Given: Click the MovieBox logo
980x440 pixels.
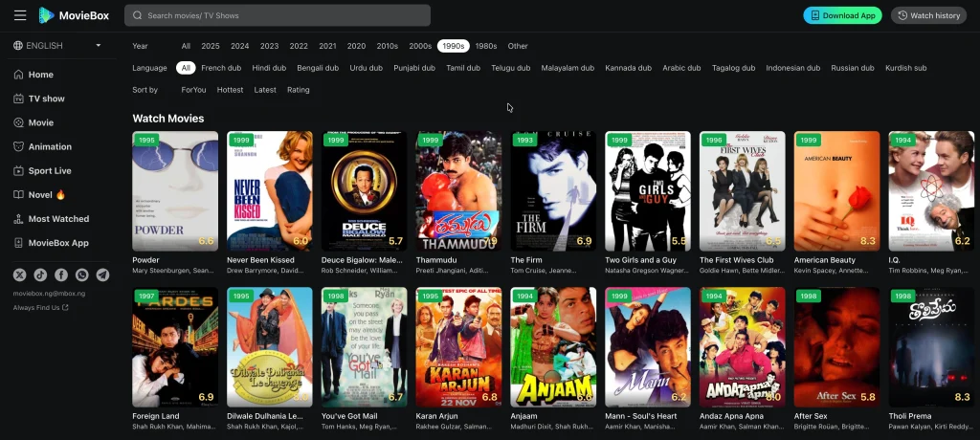Looking at the screenshot, I should (74, 15).
